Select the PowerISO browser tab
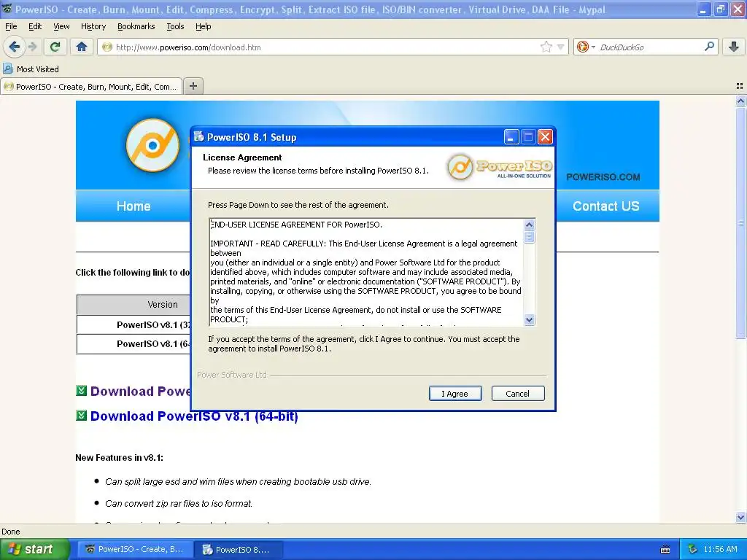Viewport: 747px width, 560px height. [x=91, y=87]
